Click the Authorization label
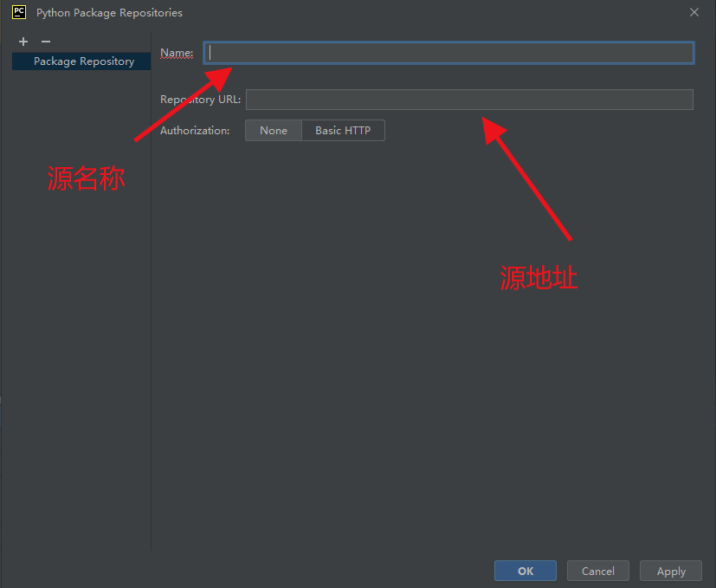 (195, 131)
